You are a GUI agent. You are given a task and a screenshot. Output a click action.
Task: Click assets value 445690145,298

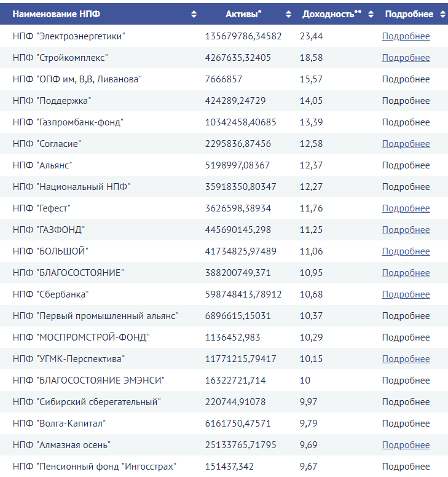pos(238,230)
